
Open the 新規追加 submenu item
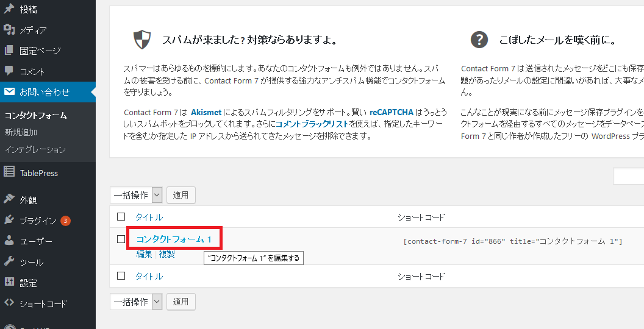click(21, 132)
